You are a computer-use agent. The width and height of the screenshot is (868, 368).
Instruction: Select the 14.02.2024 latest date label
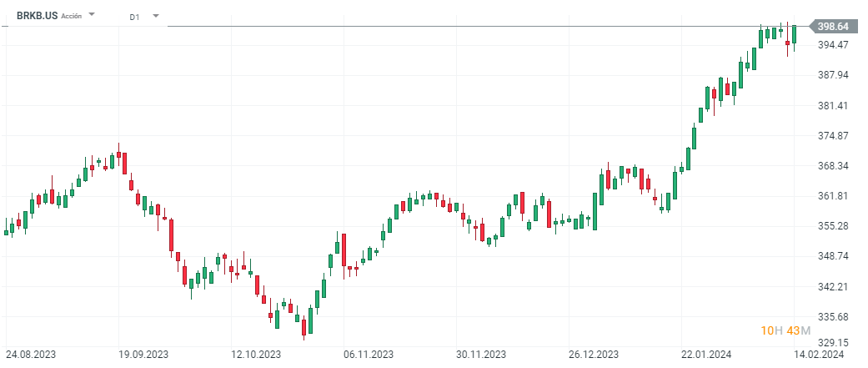(818, 355)
